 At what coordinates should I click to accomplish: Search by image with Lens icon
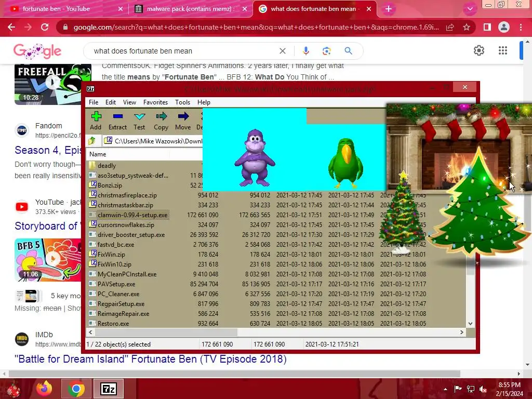pos(326,51)
